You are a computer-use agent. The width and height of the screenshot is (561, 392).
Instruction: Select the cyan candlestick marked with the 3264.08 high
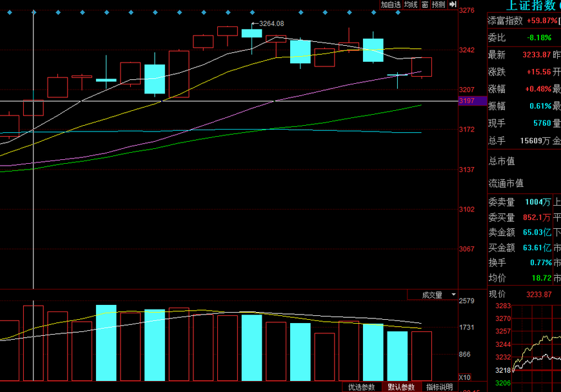coord(252,34)
